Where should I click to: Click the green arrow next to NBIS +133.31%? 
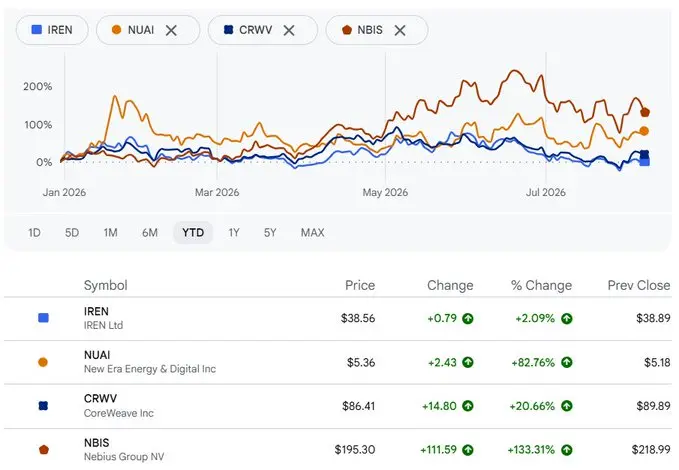pyautogui.click(x=567, y=450)
